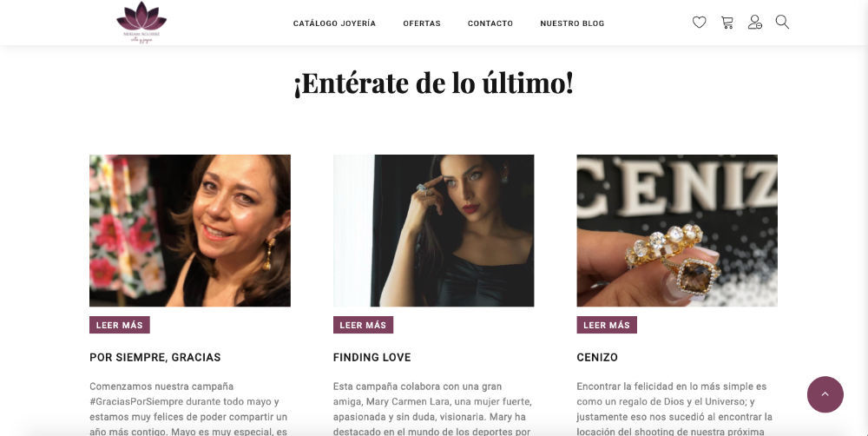Open the user account icon

[x=754, y=23]
